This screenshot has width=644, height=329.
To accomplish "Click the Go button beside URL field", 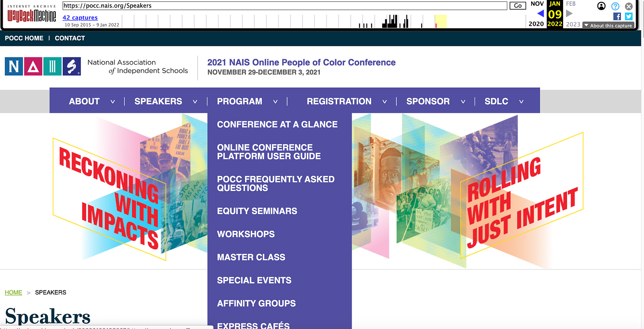I will tap(517, 6).
